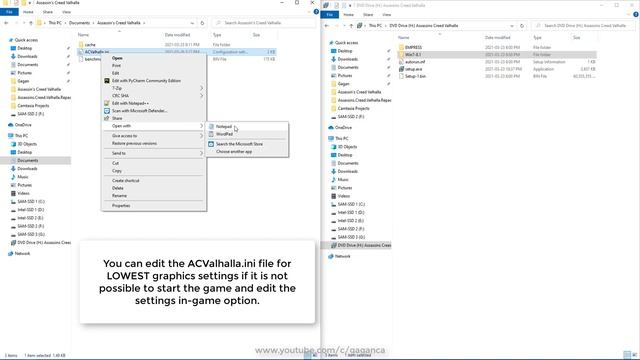Select Intel-SSD 2 (E:) in DVD navigation pane
640x360 pixels.
[351, 221]
